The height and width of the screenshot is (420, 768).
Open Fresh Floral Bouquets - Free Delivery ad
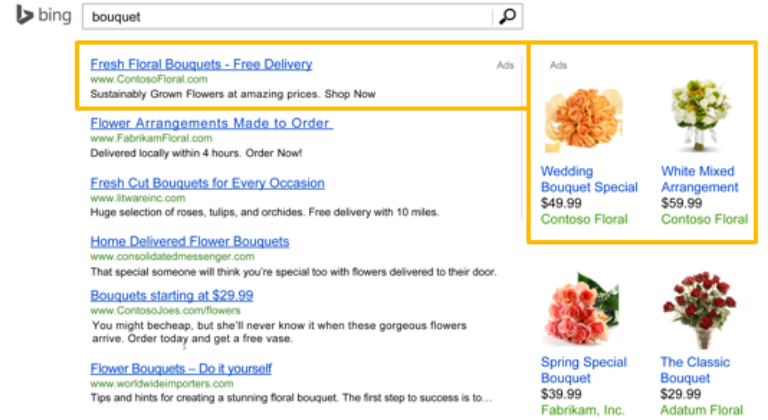[201, 64]
